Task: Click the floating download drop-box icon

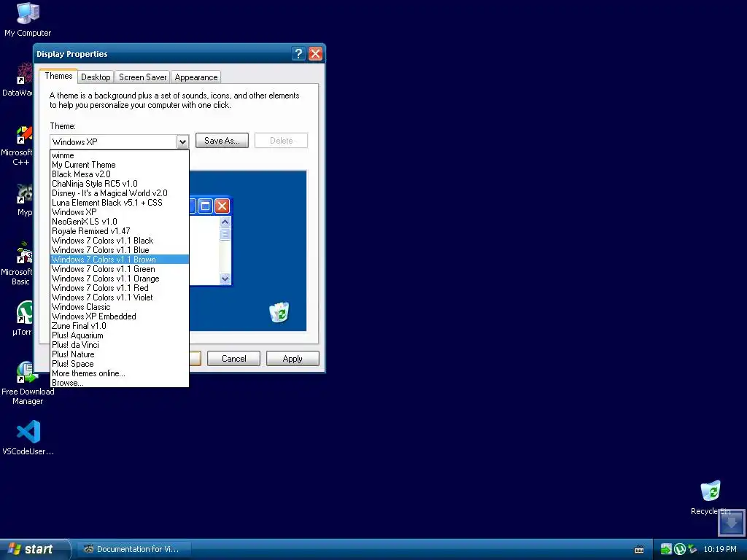Action: pyautogui.click(x=731, y=522)
